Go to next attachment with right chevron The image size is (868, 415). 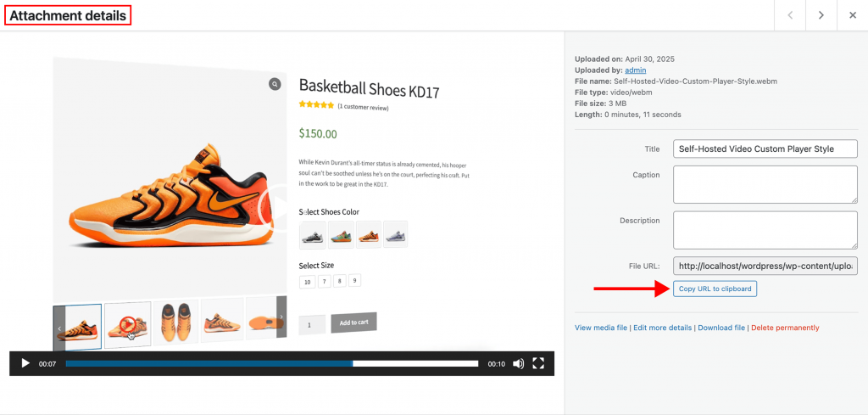coord(821,15)
